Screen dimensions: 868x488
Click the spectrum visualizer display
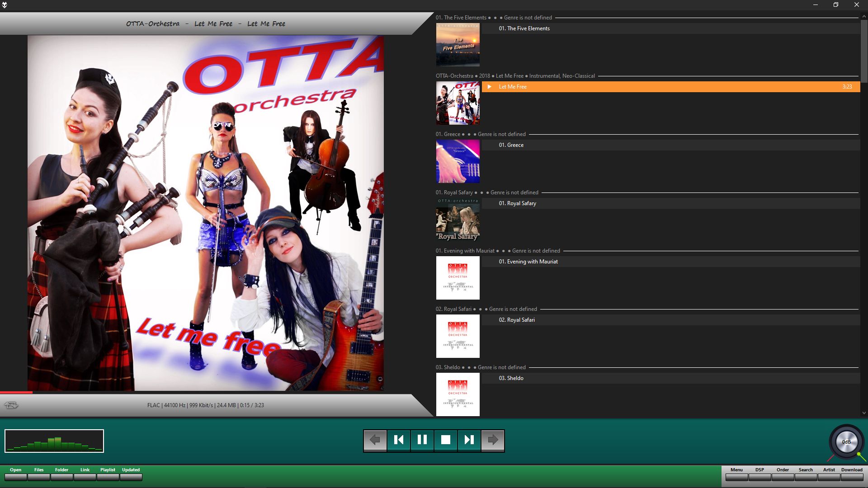point(54,441)
